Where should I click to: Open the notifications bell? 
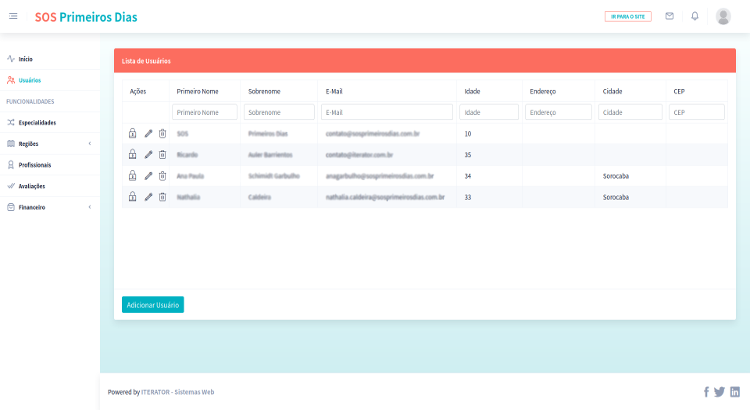[695, 16]
